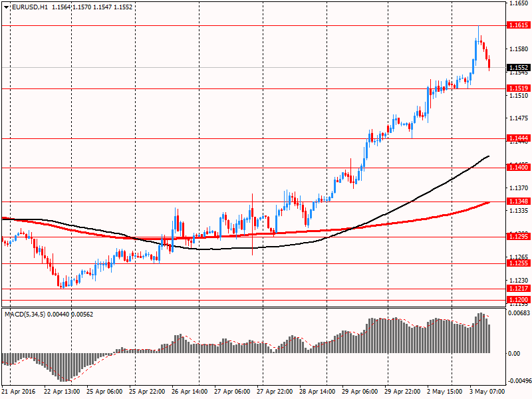Click the 27 Apr 06:00 time axis label
The height and width of the screenshot is (399, 532).
pyautogui.click(x=232, y=392)
